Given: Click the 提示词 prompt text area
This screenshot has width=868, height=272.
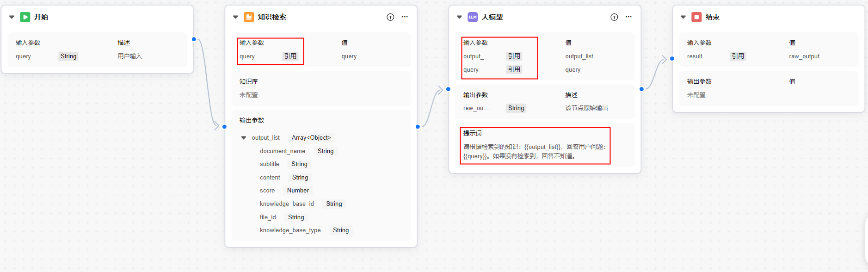Looking at the screenshot, I should [x=535, y=151].
